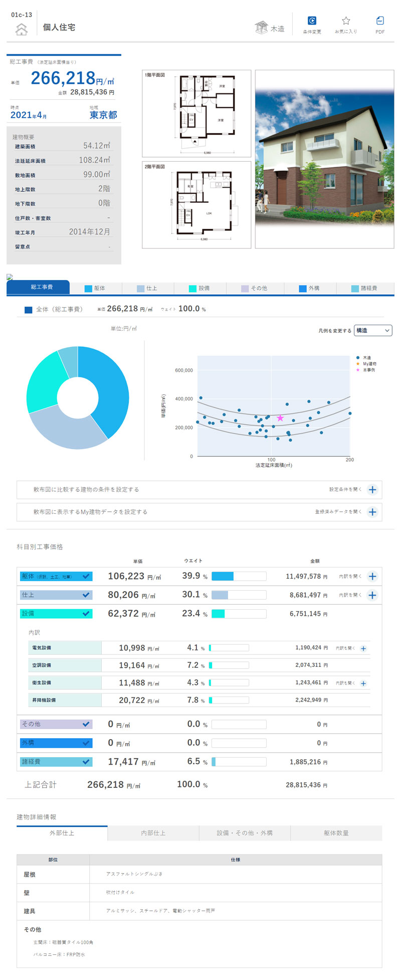Click the 木造 wooden structure icon
This screenshot has width=401, height=980.
(261, 28)
